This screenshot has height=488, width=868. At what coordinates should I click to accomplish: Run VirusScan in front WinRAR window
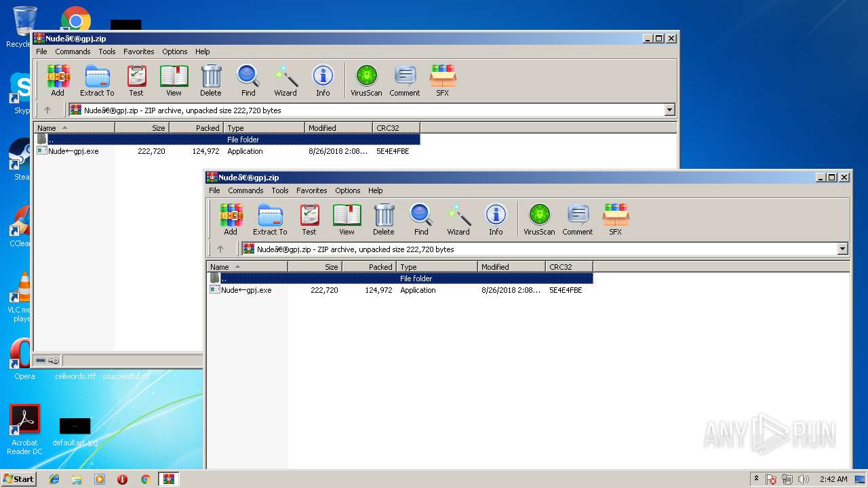(539, 219)
